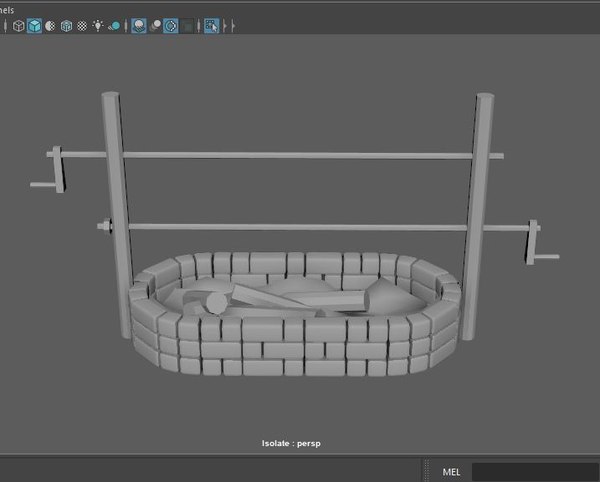Turn off Isolate Select toggle
Viewport: 600px width, 482px height.
[211, 25]
